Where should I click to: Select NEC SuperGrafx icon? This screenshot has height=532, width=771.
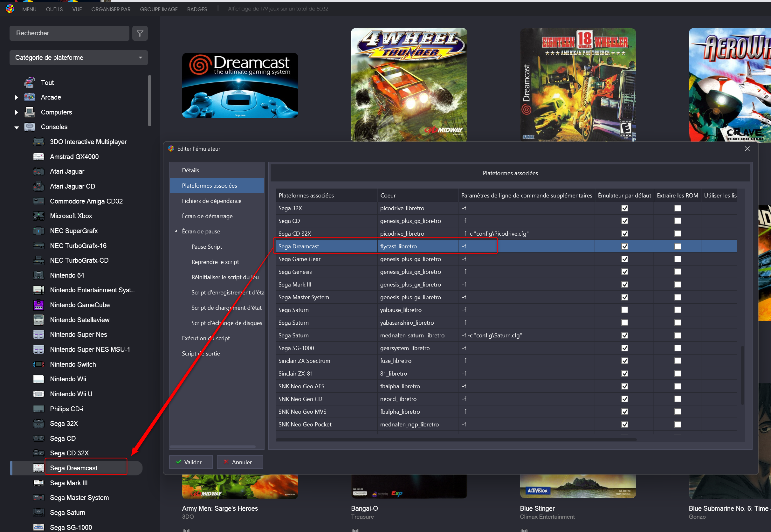pos(39,231)
